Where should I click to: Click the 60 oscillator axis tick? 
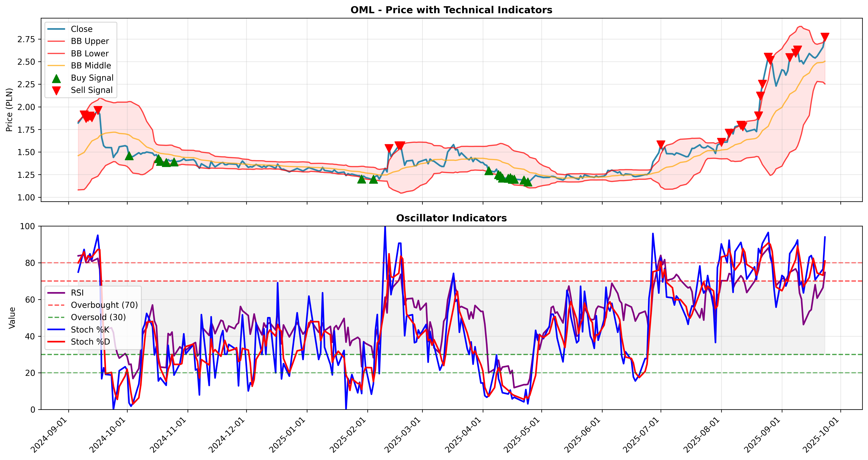[30, 299]
